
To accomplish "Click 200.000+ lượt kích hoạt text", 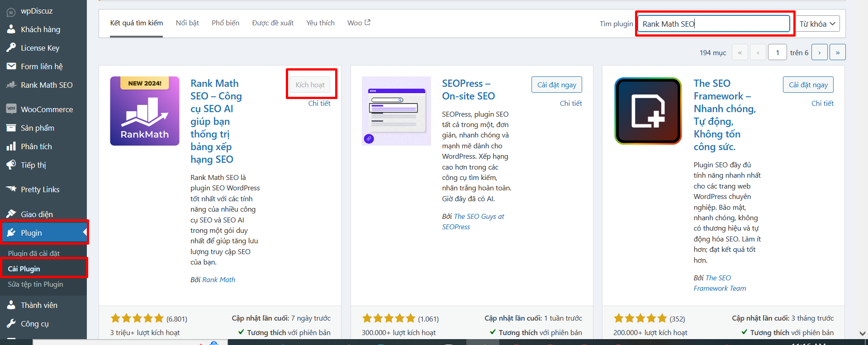I will point(650,332).
